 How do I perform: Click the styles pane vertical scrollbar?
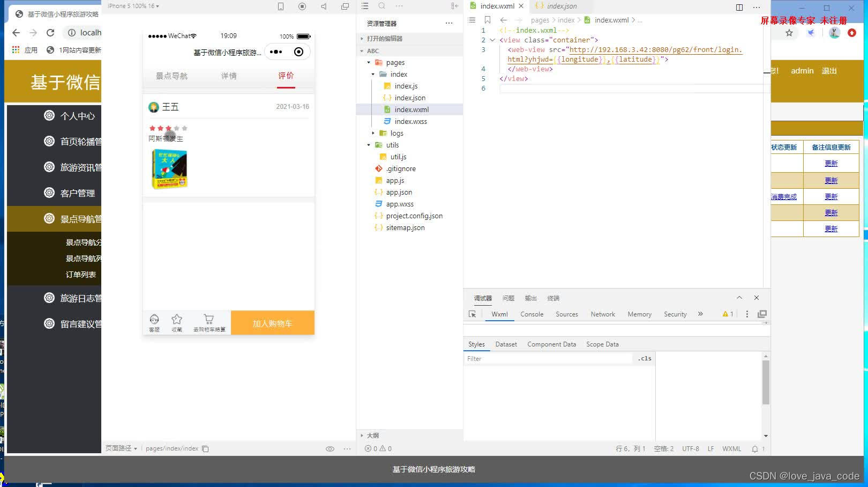pyautogui.click(x=766, y=382)
